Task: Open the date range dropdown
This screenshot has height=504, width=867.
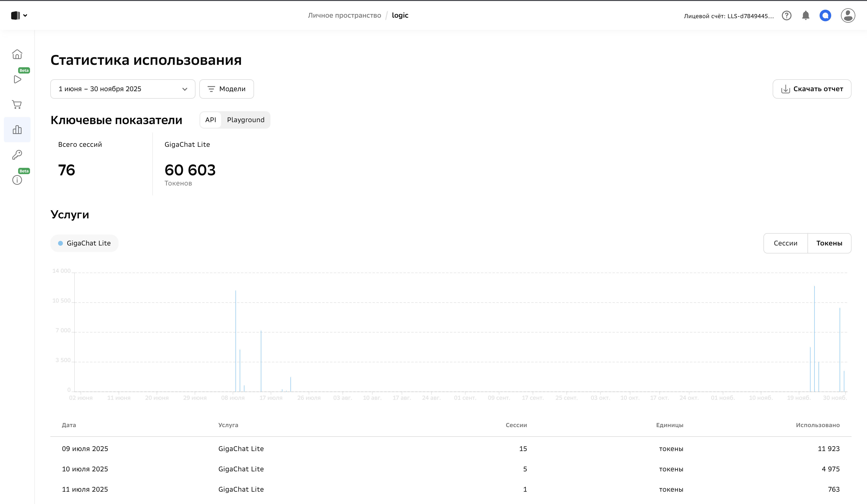Action: tap(122, 89)
